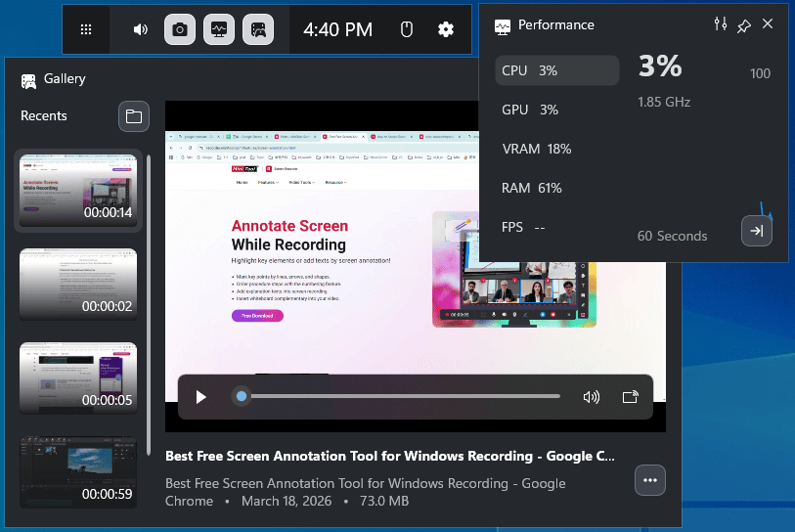795x532 pixels.
Task: Select the GPU performance tab
Action: click(556, 110)
